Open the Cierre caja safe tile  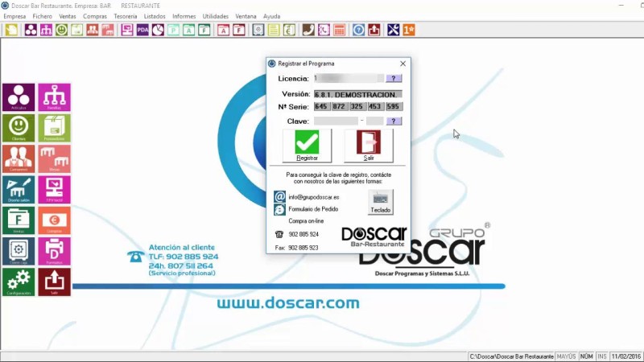pyautogui.click(x=19, y=251)
